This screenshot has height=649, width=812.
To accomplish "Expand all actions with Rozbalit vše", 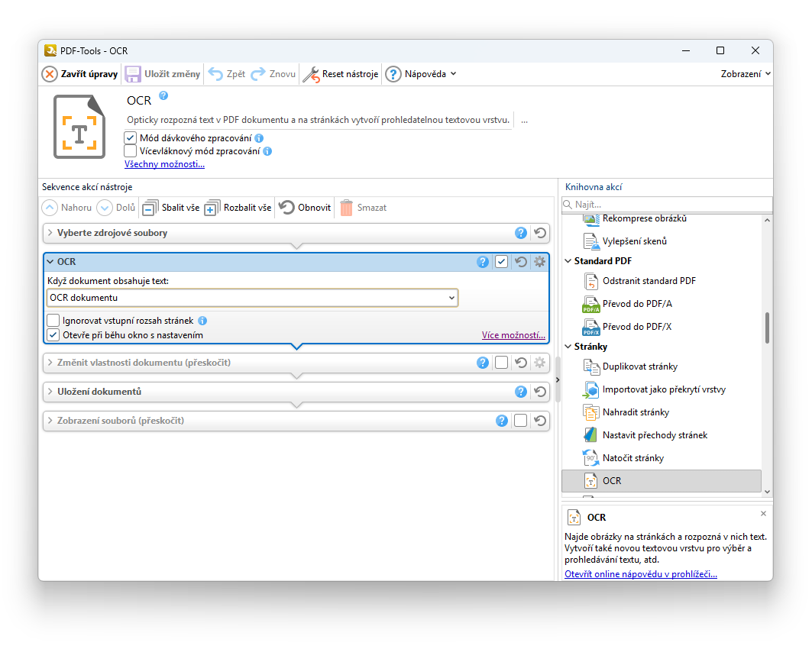I will (x=238, y=208).
